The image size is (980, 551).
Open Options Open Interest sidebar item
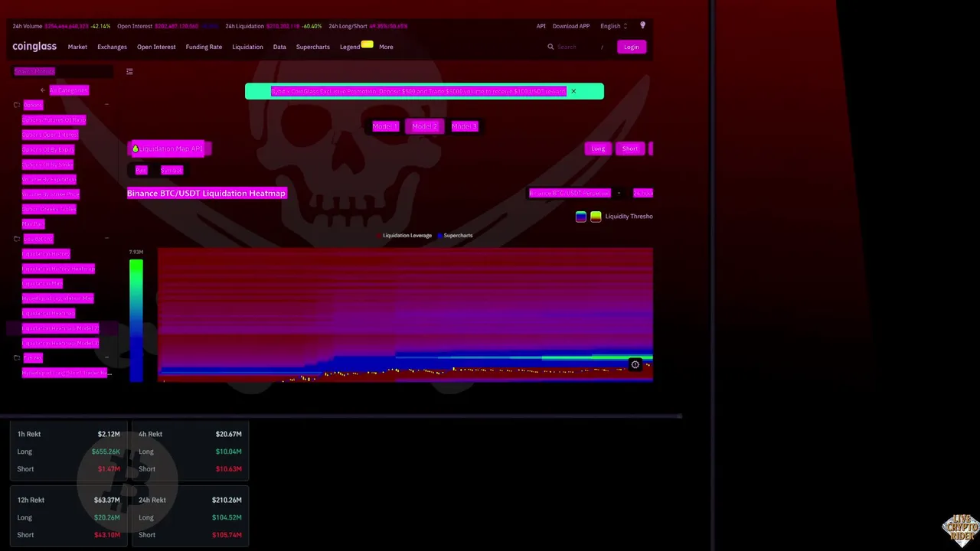pos(50,135)
